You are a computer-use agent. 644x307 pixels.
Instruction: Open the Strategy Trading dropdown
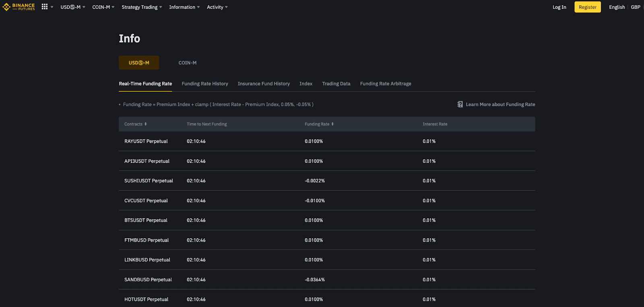coord(142,7)
